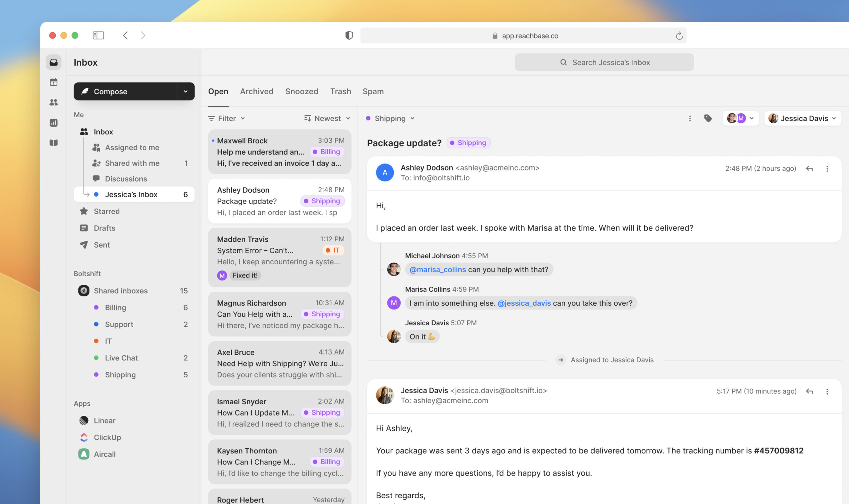Select the Contacts icon in the sidebar
This screenshot has height=504, width=849.
54,102
